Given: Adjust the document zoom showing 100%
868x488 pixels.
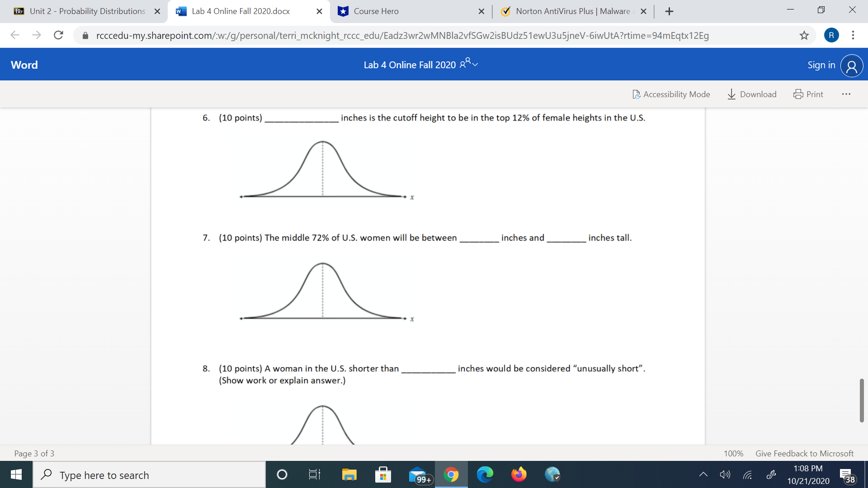Looking at the screenshot, I should [x=733, y=453].
